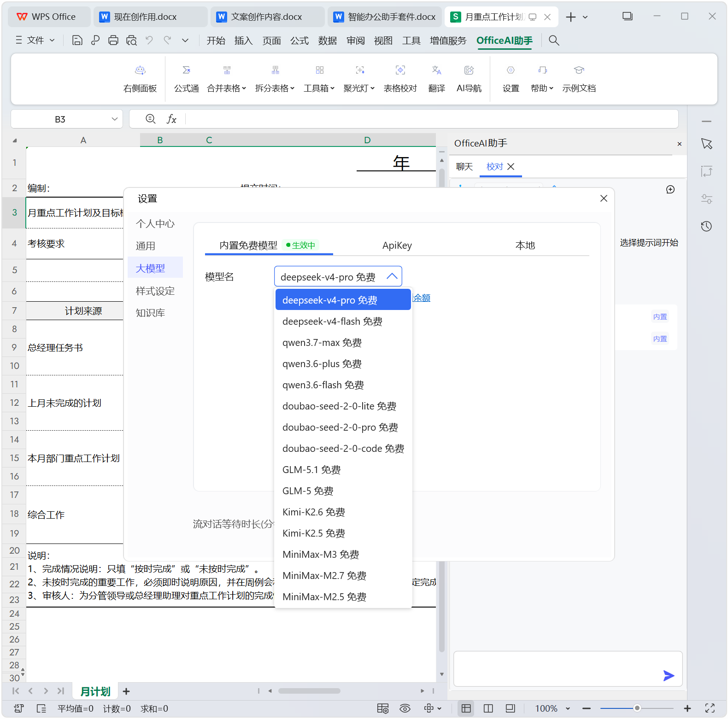Expand the quick access toolbar chevron
The height and width of the screenshot is (719, 728).
tap(185, 41)
